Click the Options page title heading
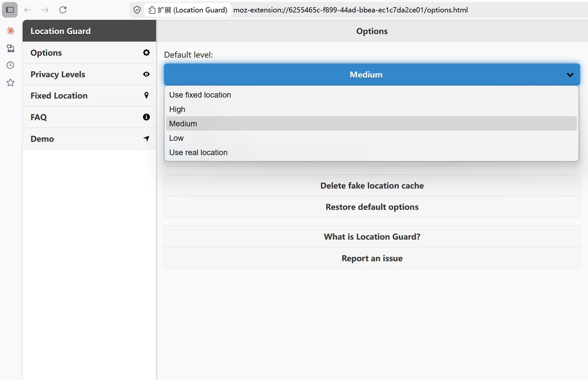Image resolution: width=588 pixels, height=380 pixels. (372, 31)
